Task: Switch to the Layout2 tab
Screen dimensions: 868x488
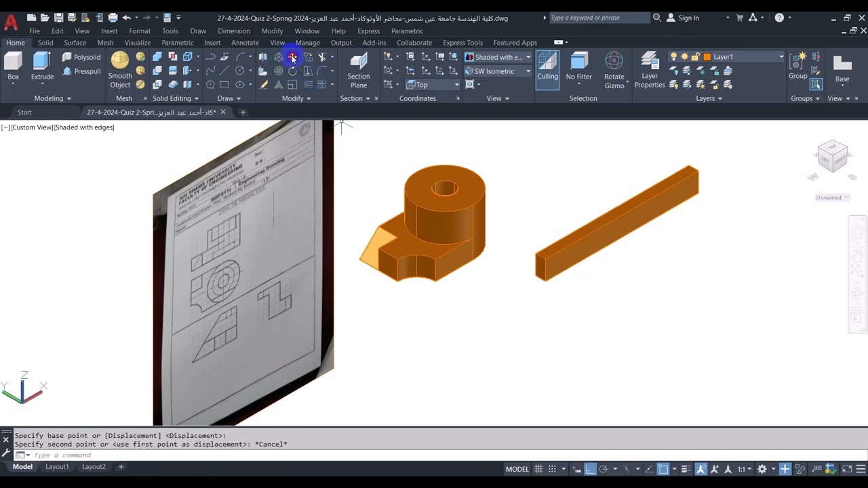Action: click(94, 467)
